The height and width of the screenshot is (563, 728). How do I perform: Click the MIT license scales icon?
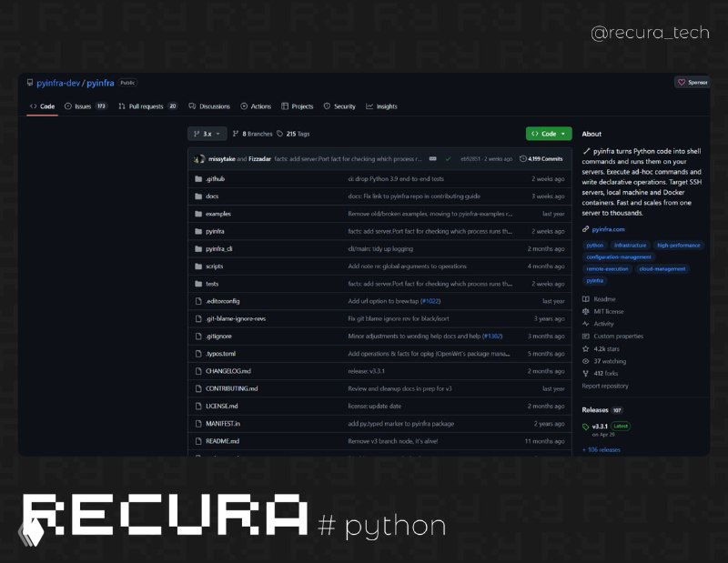pyautogui.click(x=585, y=311)
